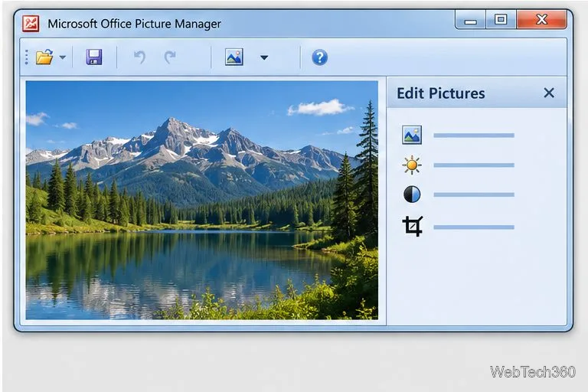Choose the Brightness sun icon
The image size is (588, 392).
coord(412,165)
